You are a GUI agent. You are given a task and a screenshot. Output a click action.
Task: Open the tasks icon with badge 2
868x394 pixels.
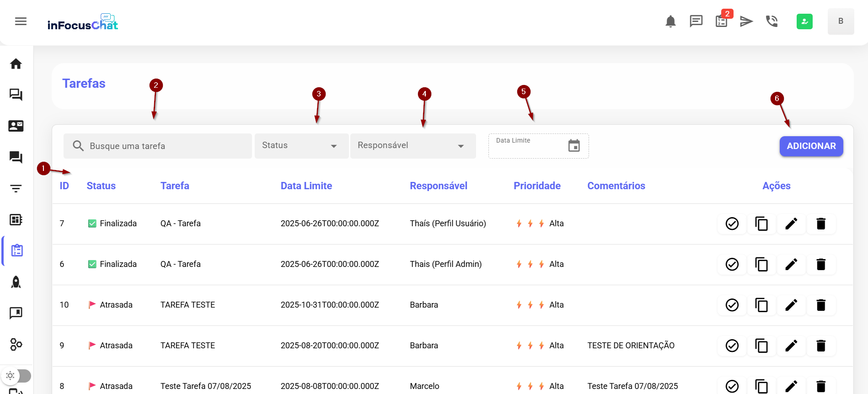721,21
